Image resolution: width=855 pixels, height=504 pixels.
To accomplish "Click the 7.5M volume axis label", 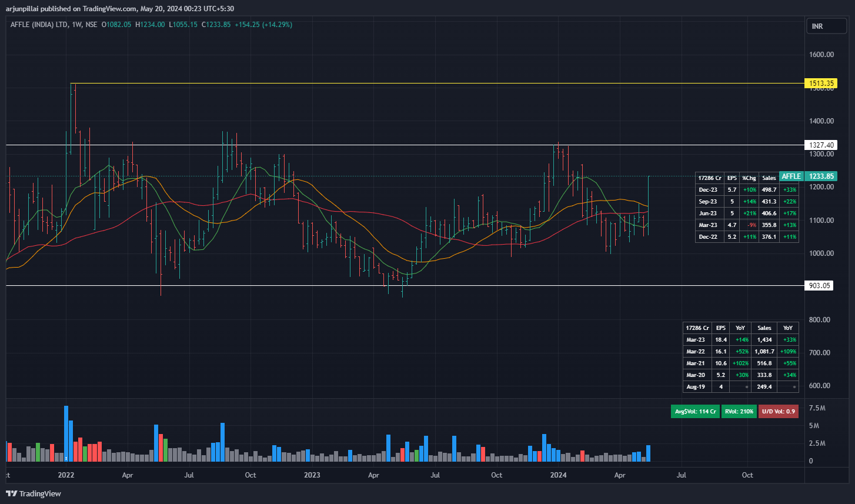I will pyautogui.click(x=817, y=408).
